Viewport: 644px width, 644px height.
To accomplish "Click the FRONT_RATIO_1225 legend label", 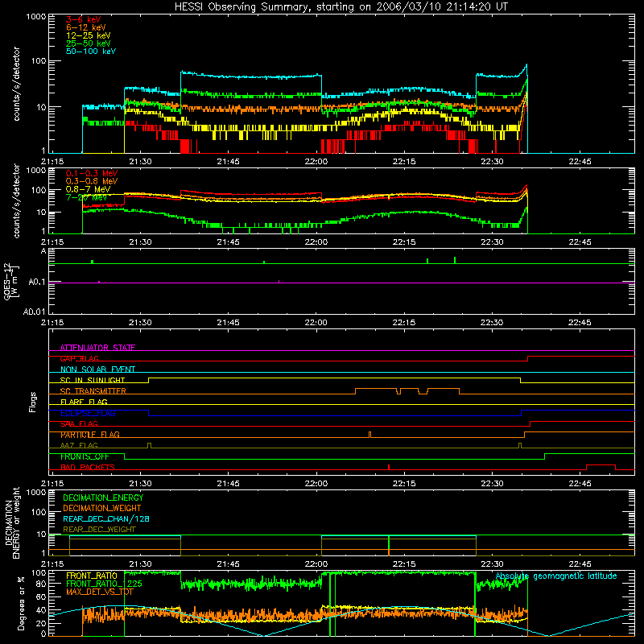I will [104, 584].
